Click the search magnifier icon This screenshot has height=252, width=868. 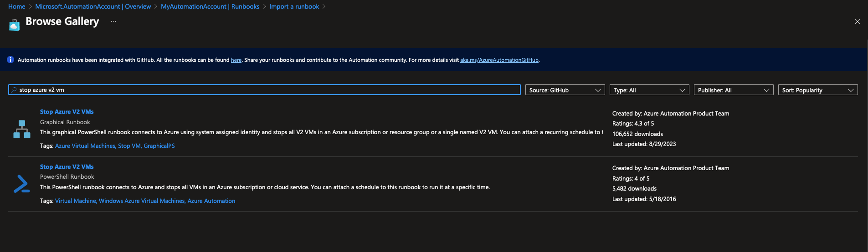pyautogui.click(x=14, y=90)
